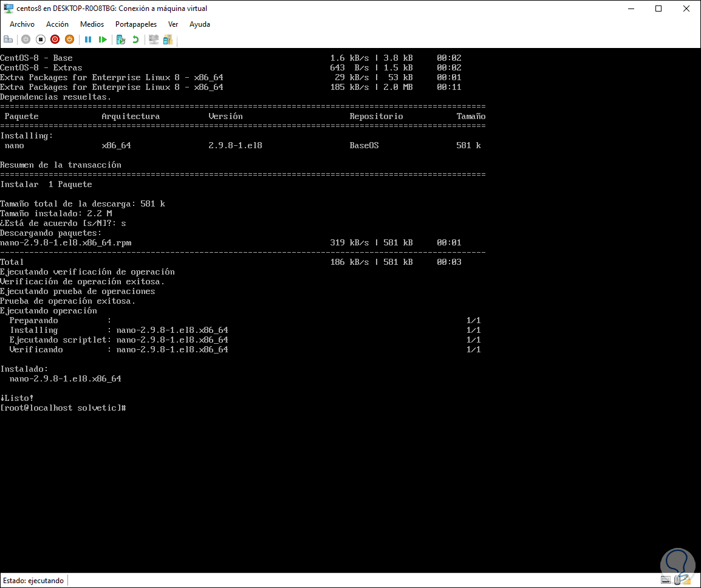Minimize the virtual machine connection window
Viewport: 701px width, 588px height.
coord(631,9)
